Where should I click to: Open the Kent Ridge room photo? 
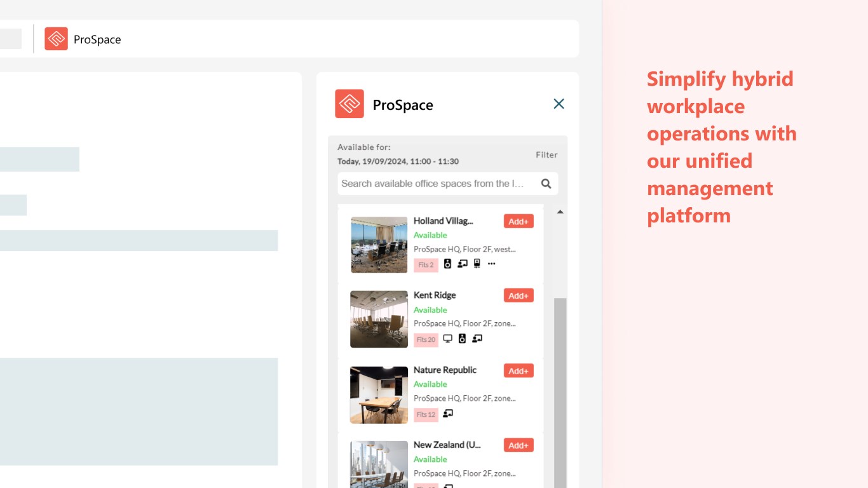[379, 319]
